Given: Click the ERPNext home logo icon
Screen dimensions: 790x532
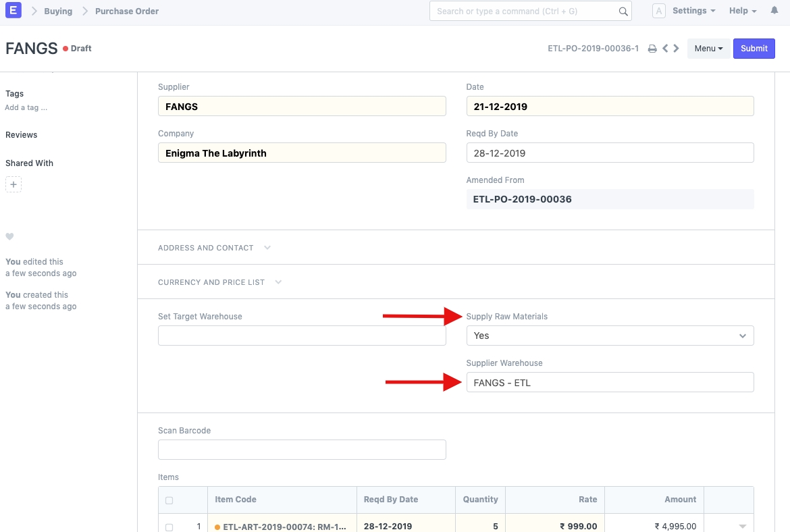Looking at the screenshot, I should pyautogui.click(x=13, y=11).
